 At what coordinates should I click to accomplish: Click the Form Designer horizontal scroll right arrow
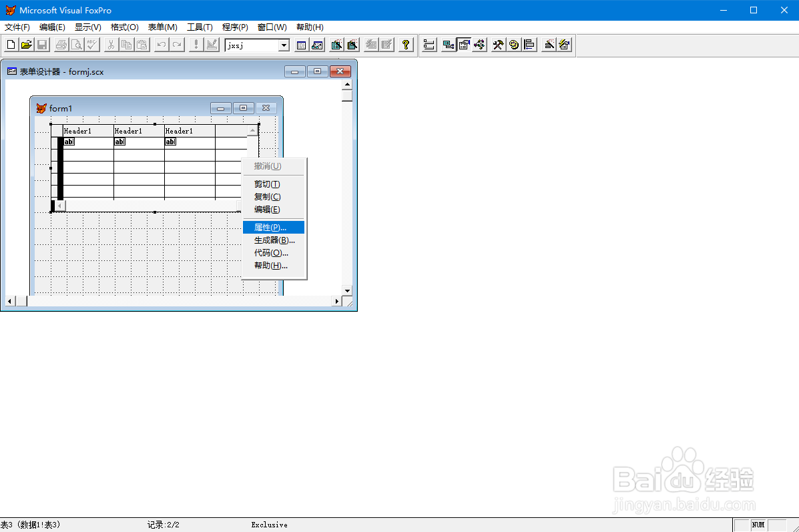pos(337,301)
